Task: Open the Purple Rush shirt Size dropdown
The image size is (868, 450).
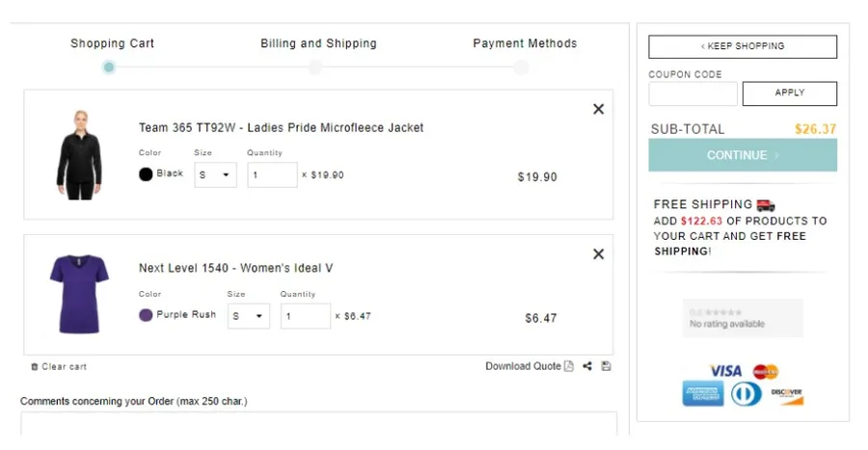Action: pyautogui.click(x=248, y=316)
